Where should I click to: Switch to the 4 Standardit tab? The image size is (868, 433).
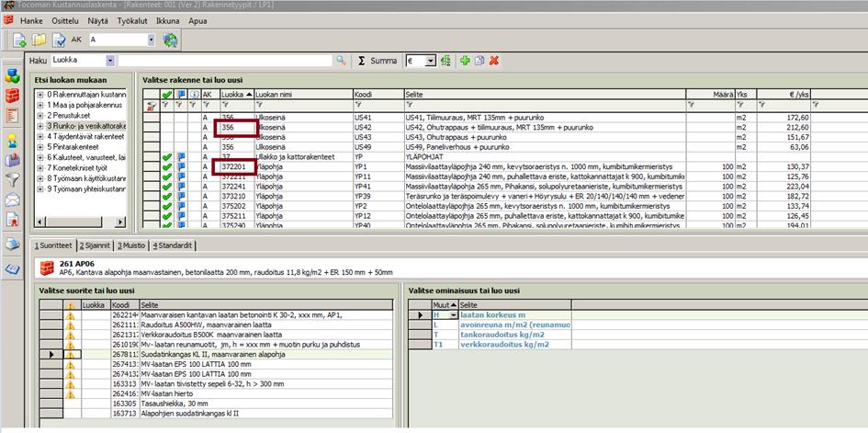pyautogui.click(x=172, y=245)
